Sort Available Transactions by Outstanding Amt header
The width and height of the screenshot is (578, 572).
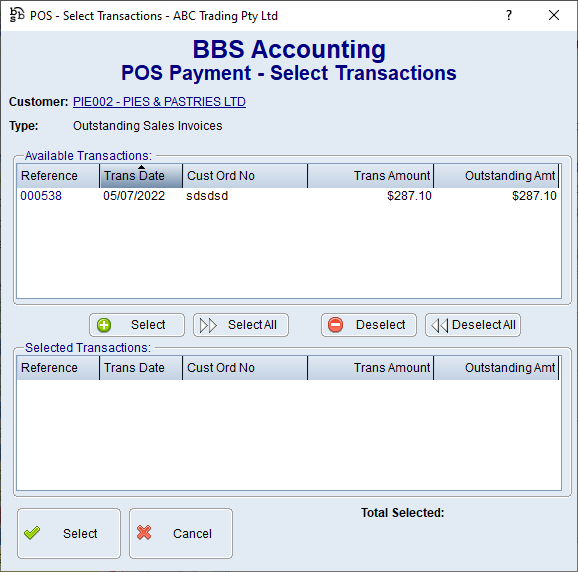click(x=496, y=176)
